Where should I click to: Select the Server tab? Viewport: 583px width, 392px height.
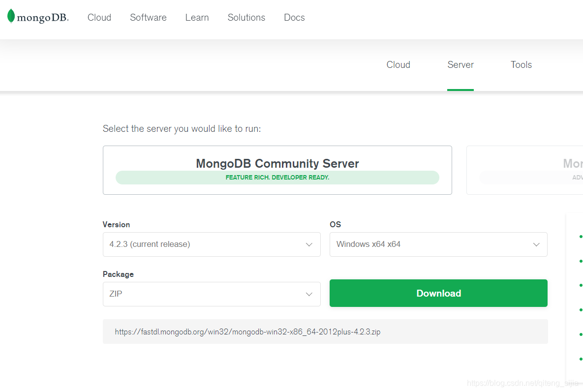(x=460, y=64)
